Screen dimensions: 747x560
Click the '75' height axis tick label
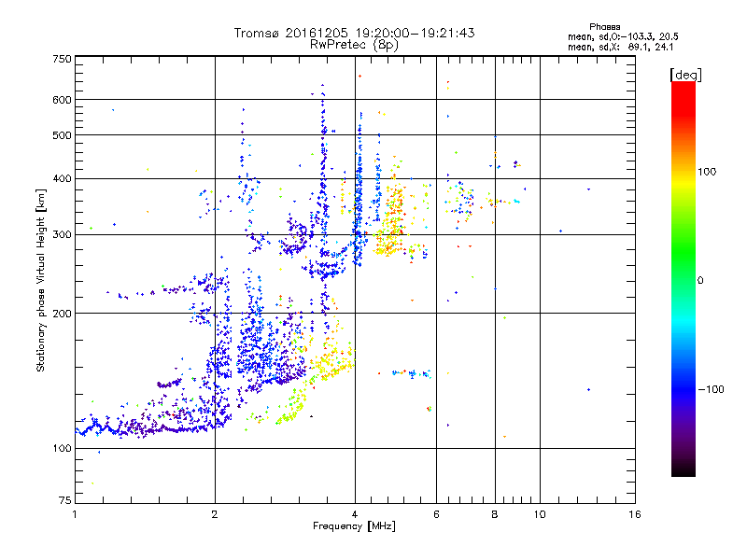[x=65, y=500]
